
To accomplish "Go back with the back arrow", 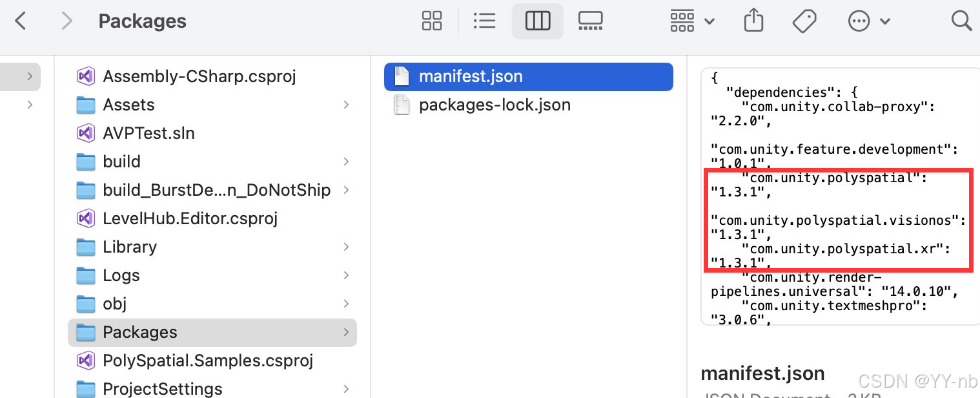I will tap(21, 21).
